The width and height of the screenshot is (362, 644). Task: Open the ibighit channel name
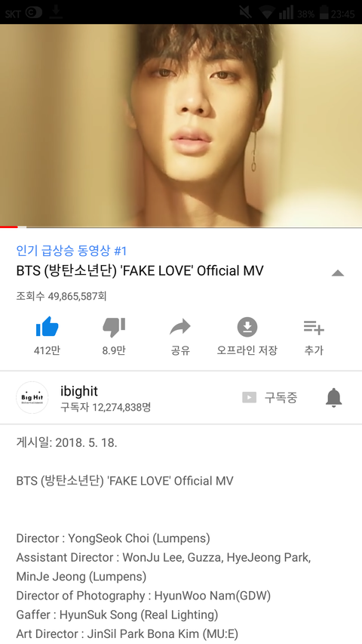(x=79, y=391)
